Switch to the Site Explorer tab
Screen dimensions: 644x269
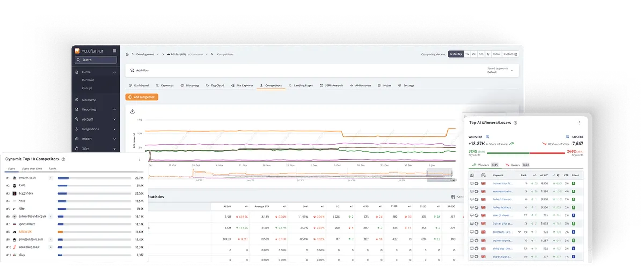coord(241,85)
